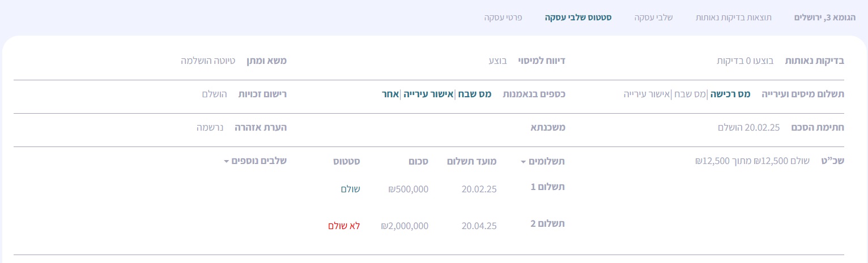Viewport: 868px width, 263px height.
Task: Click the שולם status of payment 1
Action: (350, 189)
